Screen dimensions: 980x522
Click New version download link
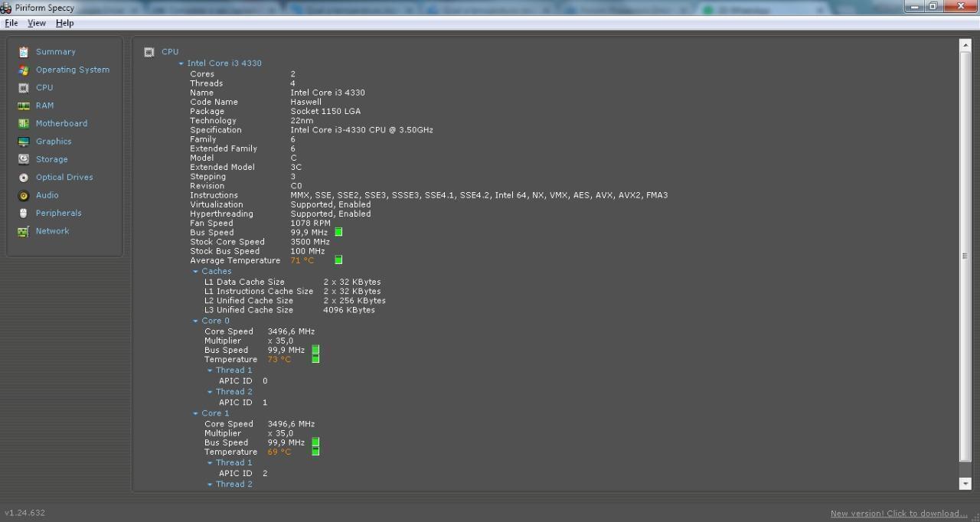[x=899, y=514]
